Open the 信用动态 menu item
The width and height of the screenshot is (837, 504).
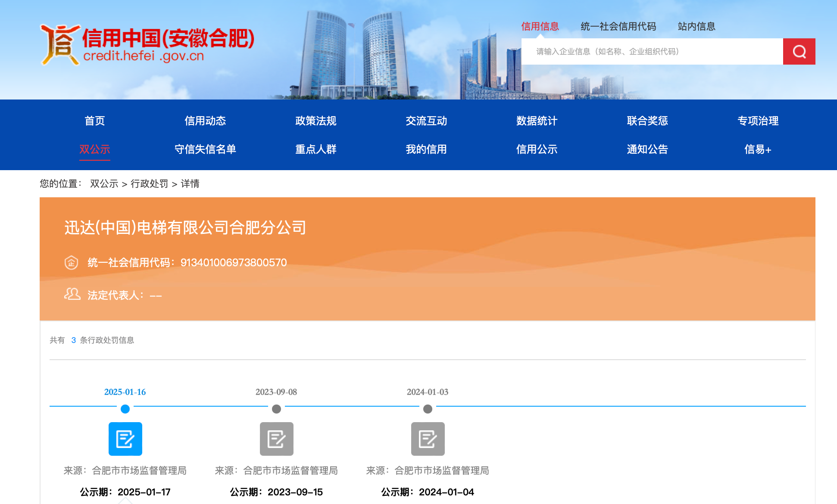tap(205, 121)
